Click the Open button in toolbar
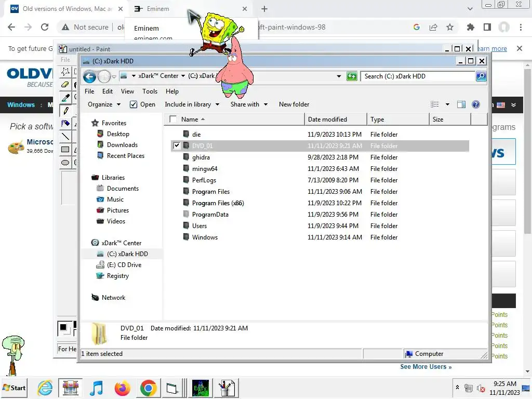 148,104
